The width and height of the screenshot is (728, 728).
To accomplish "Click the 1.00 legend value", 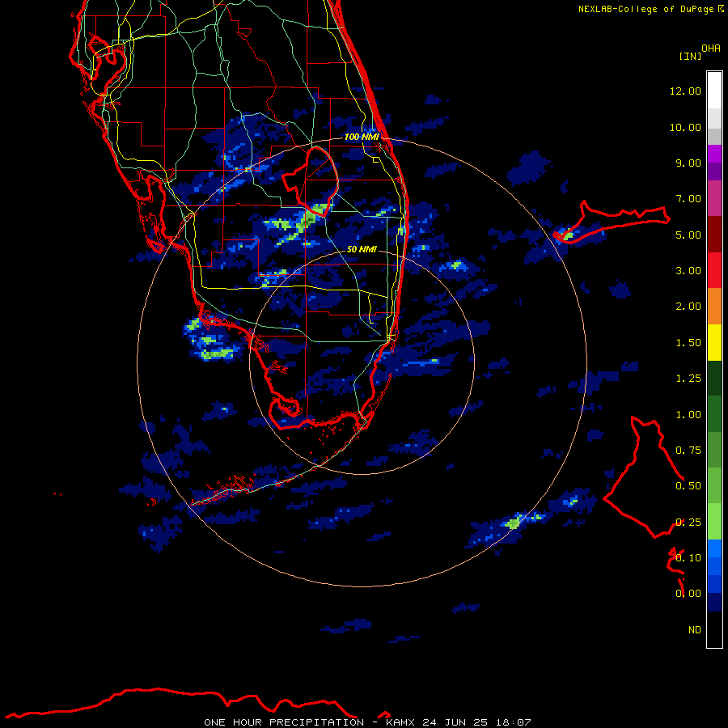I will [x=688, y=415].
